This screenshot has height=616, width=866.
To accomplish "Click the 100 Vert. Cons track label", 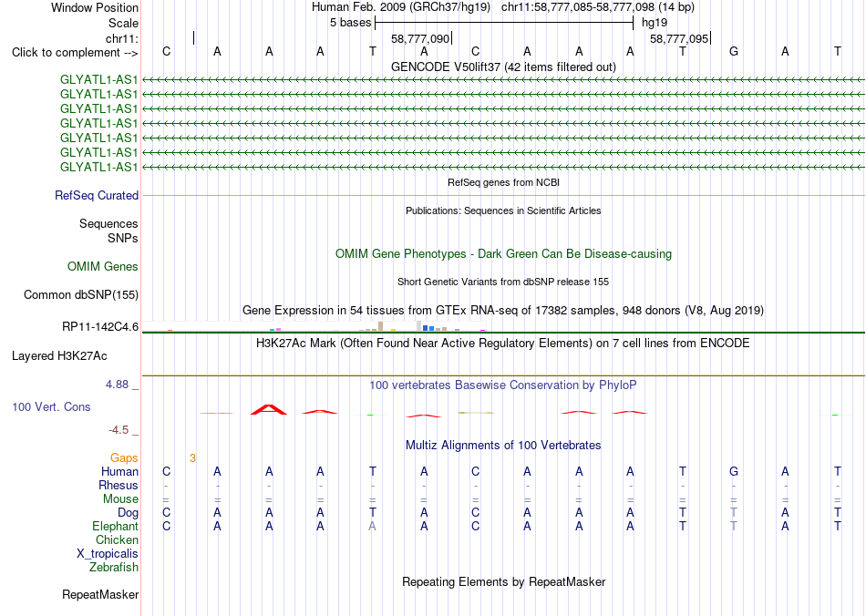I will tap(51, 406).
